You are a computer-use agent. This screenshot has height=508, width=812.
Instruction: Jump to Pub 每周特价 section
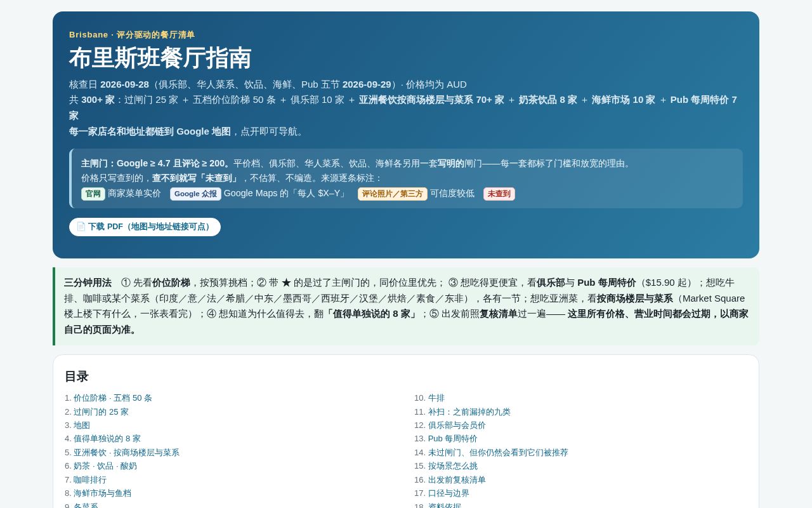tap(453, 439)
